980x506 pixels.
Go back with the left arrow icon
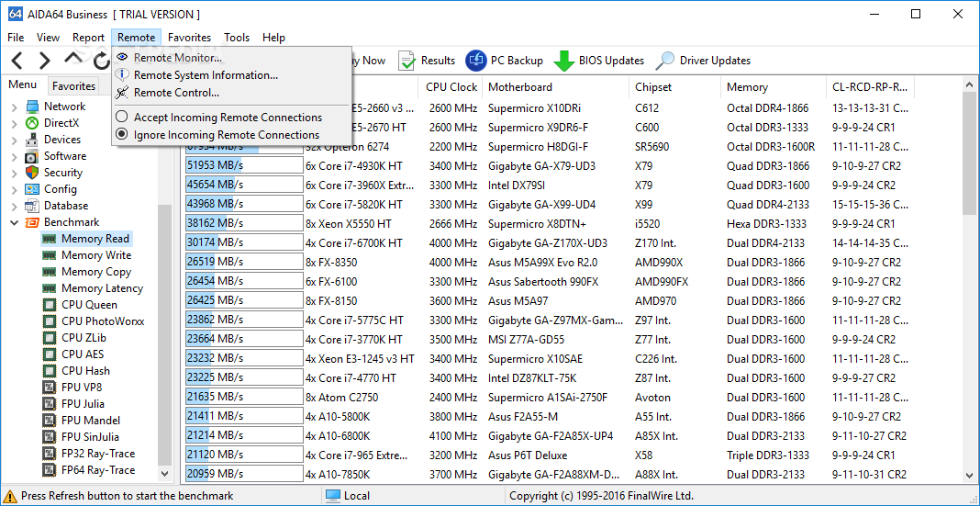pos(17,61)
